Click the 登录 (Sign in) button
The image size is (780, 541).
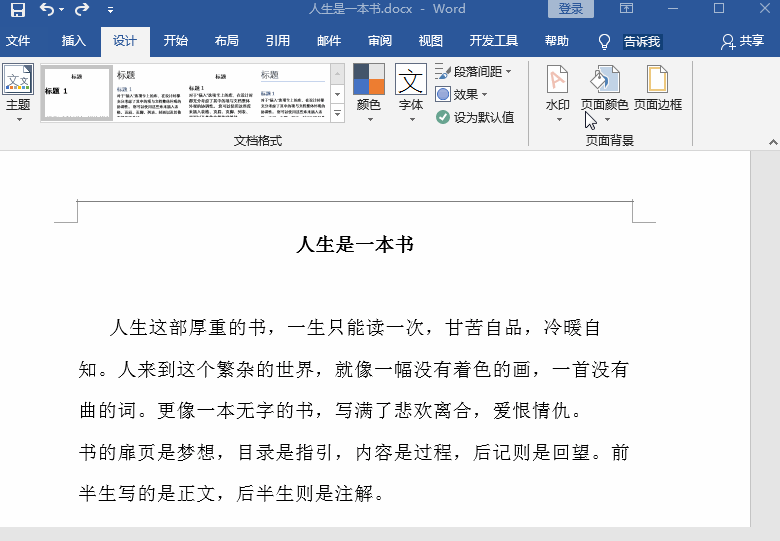point(571,9)
